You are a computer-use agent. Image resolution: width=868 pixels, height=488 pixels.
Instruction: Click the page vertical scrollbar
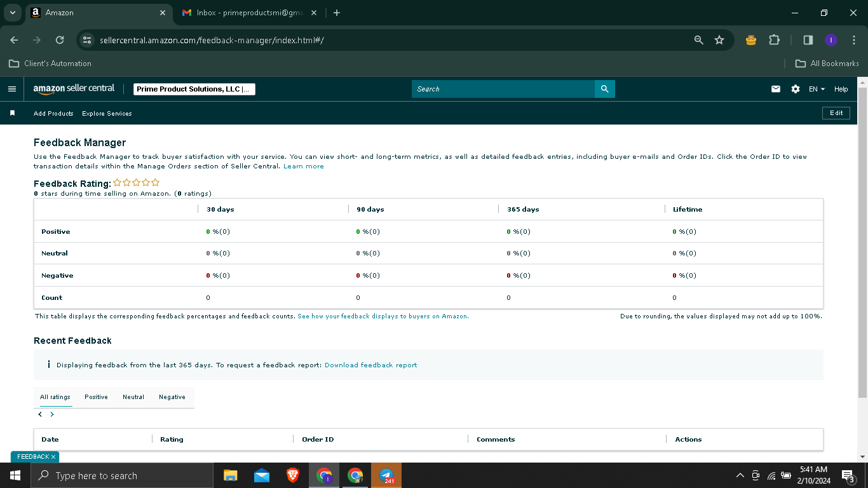coord(862,241)
